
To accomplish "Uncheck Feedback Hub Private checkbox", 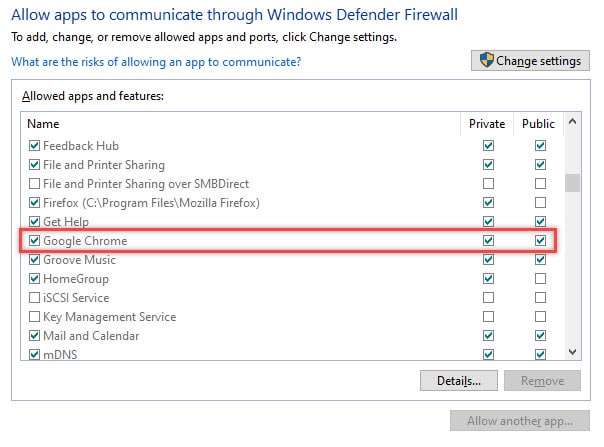I will coord(488,146).
